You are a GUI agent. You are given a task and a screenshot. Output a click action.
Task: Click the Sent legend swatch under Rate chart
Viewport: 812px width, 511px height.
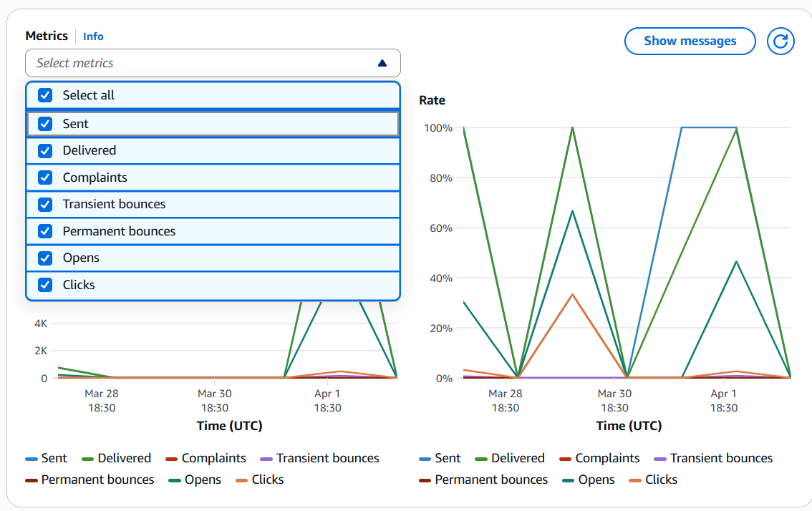(x=425, y=459)
